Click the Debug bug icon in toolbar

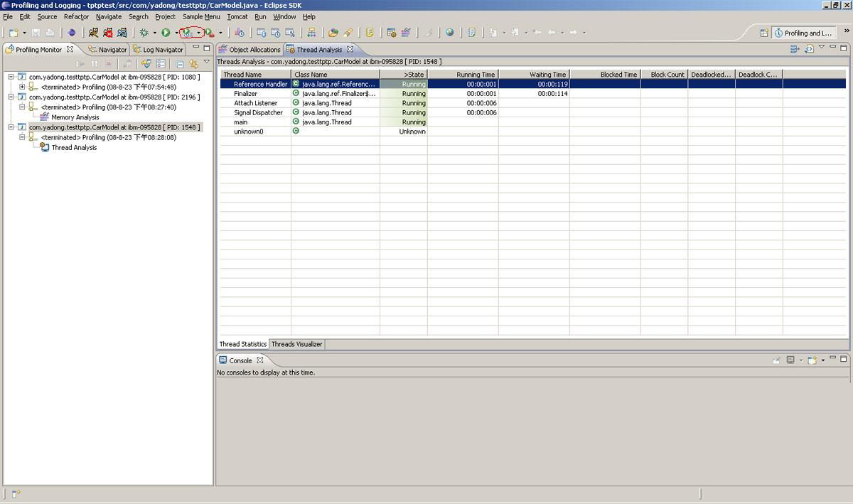pos(144,33)
